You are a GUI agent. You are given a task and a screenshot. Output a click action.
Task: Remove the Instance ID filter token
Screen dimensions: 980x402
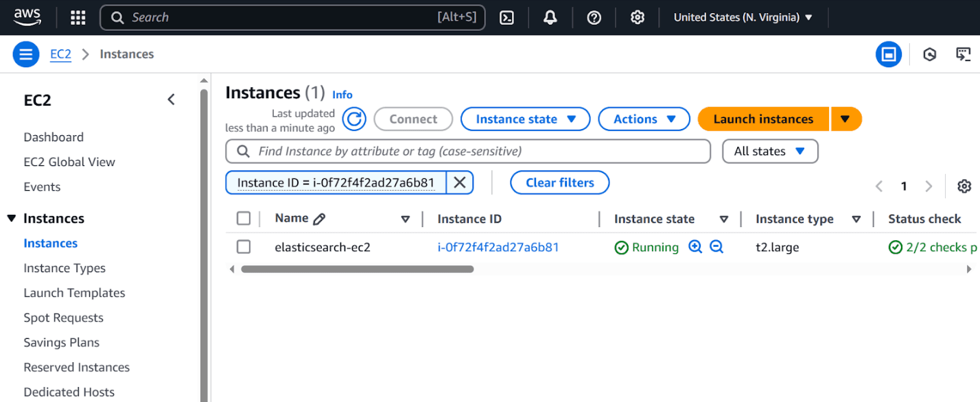point(460,182)
